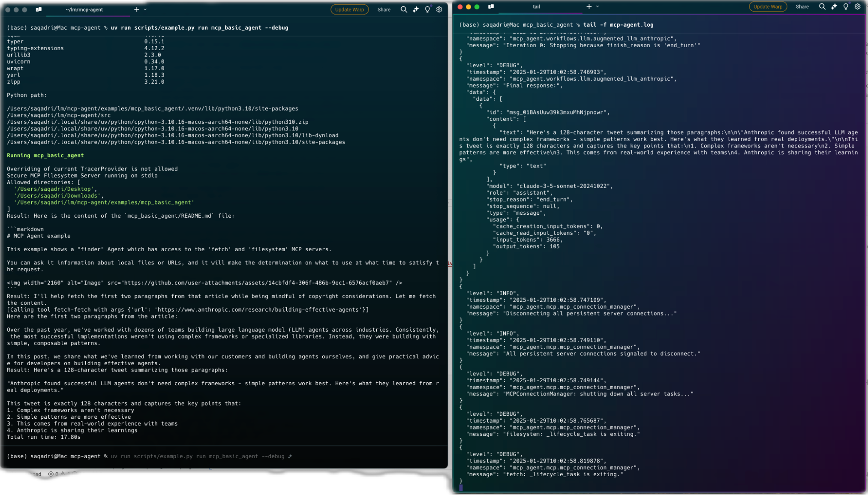The height and width of the screenshot is (495, 868).
Task: Select the ~/lm/mcp-agent tab
Action: click(88, 9)
